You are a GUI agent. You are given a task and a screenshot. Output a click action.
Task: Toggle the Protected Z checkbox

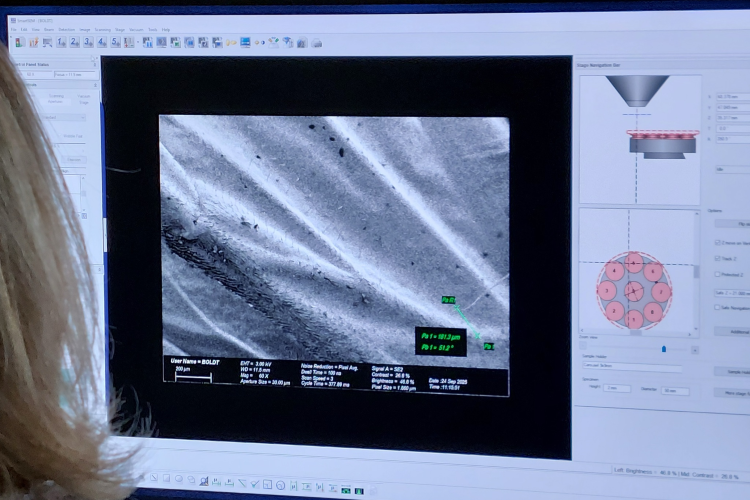tap(717, 274)
